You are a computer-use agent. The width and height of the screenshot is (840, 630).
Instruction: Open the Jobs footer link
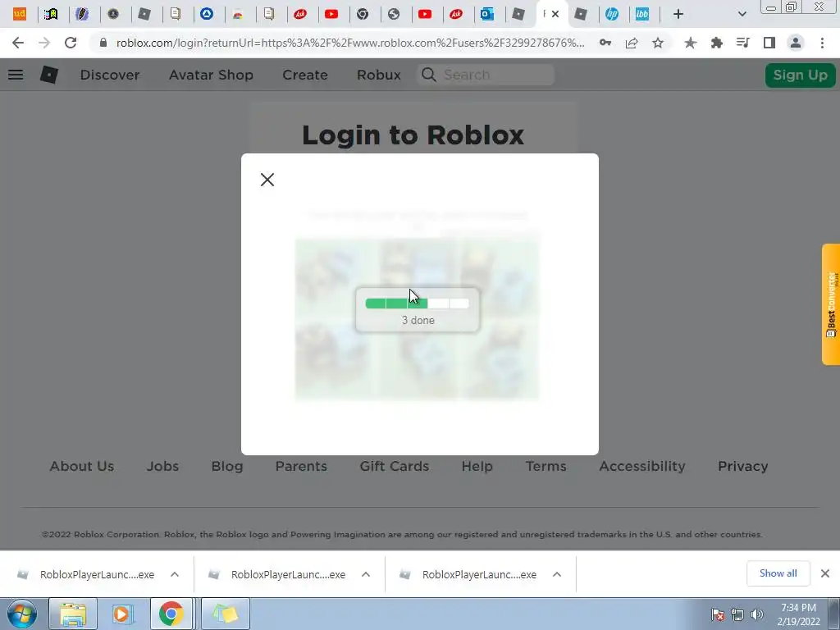[x=162, y=466]
